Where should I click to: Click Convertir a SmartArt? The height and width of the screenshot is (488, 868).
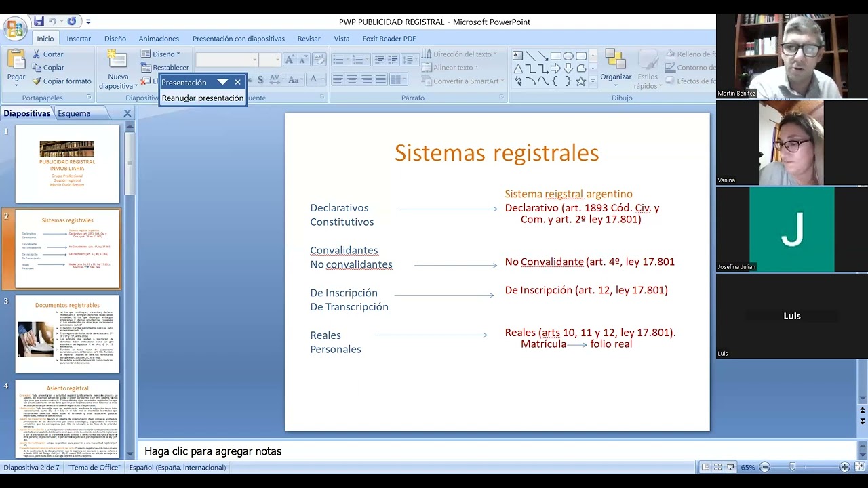[x=461, y=81]
